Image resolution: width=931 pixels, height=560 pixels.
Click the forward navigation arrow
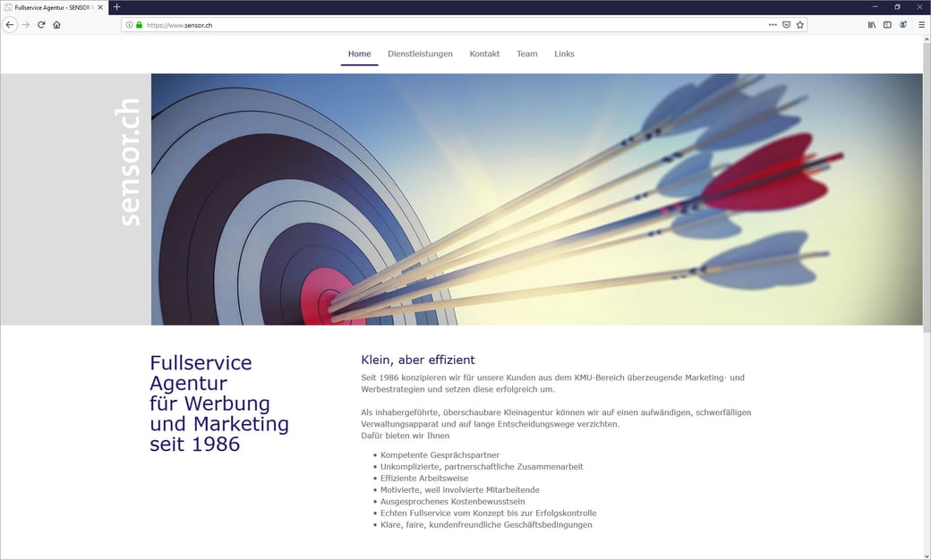point(25,25)
